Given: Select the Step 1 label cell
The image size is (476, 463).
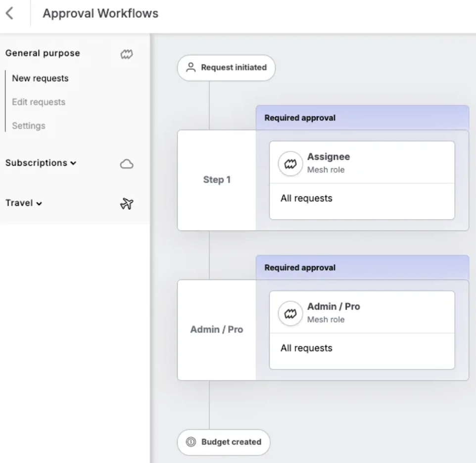Looking at the screenshot, I should (x=217, y=180).
